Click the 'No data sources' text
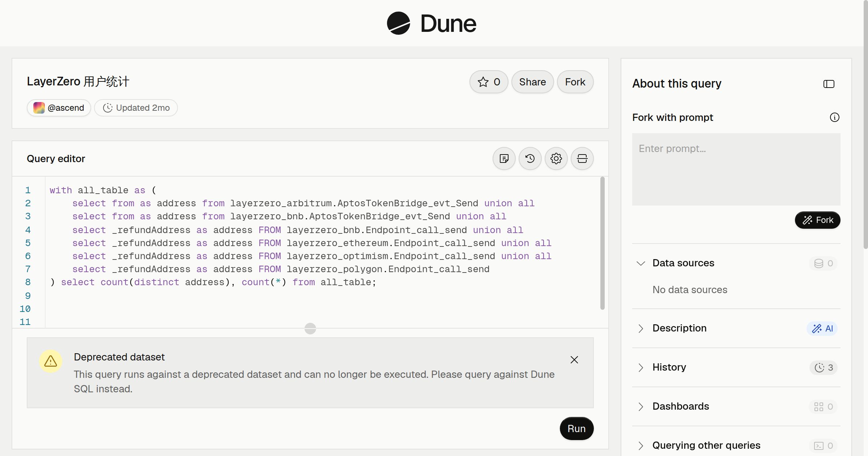 pos(690,290)
